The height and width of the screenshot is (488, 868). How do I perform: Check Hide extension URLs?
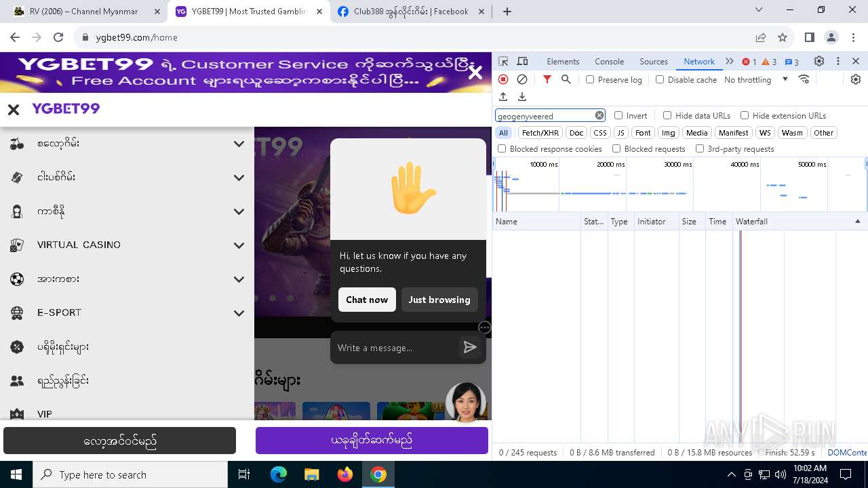[745, 115]
